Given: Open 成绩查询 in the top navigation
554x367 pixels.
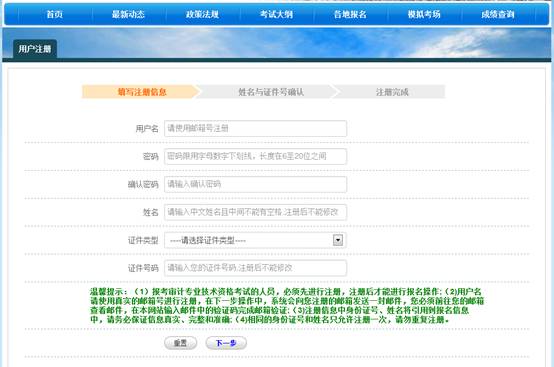Looking at the screenshot, I should click(x=498, y=14).
